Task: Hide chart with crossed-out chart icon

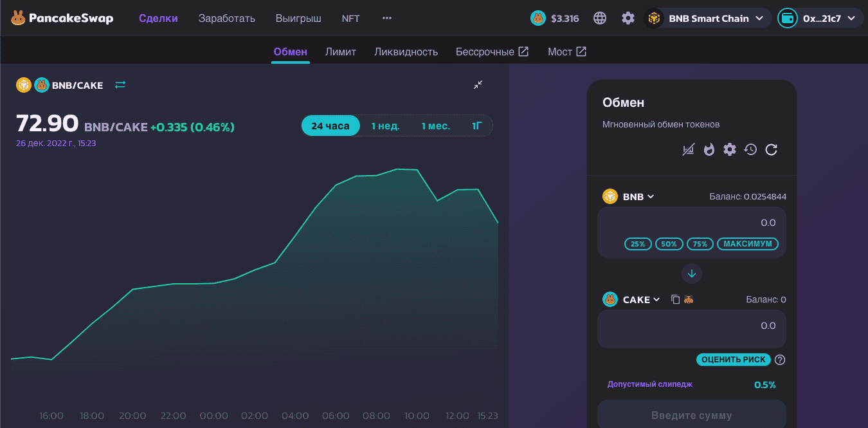Action: tap(689, 149)
